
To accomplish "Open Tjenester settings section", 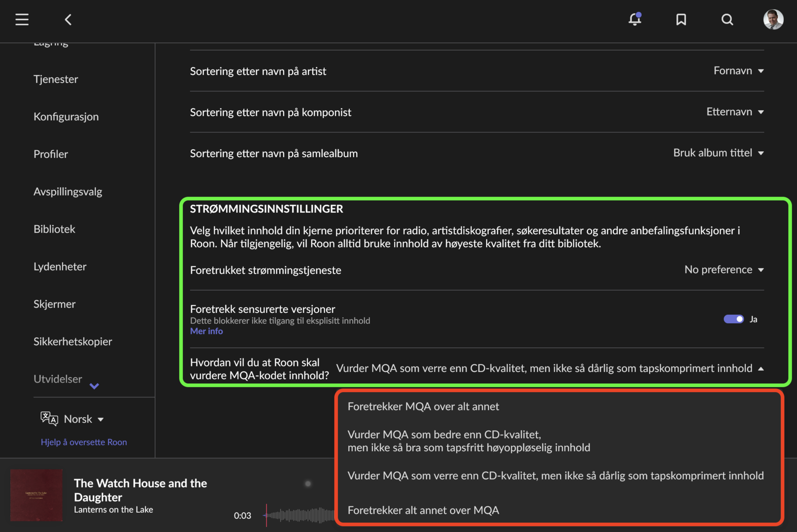I will click(56, 79).
